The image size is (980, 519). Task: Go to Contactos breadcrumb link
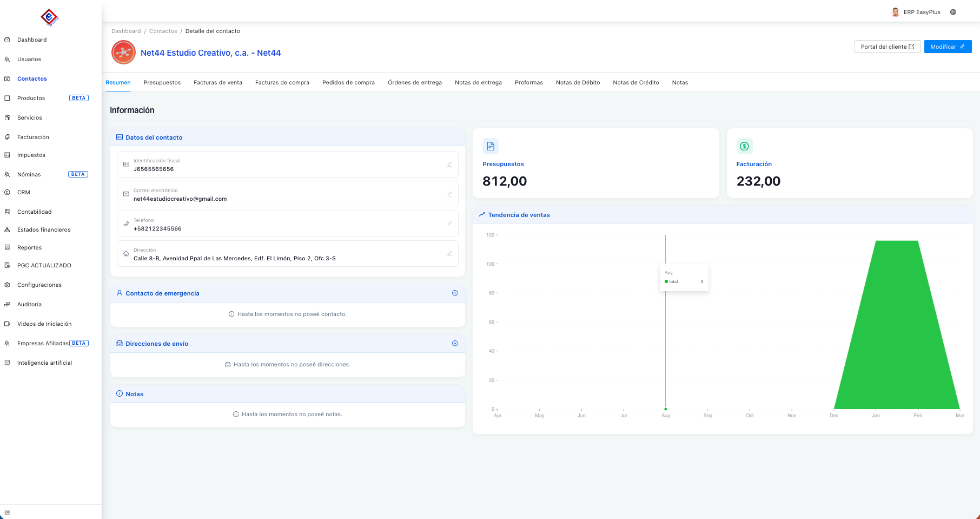163,31
